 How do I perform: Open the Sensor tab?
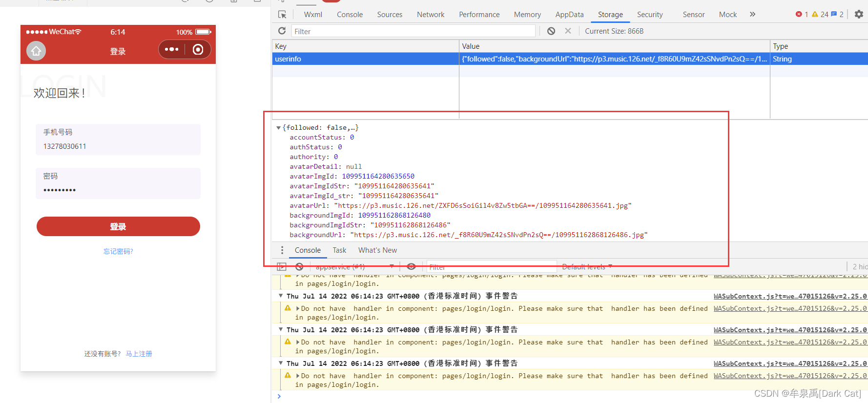tap(693, 15)
